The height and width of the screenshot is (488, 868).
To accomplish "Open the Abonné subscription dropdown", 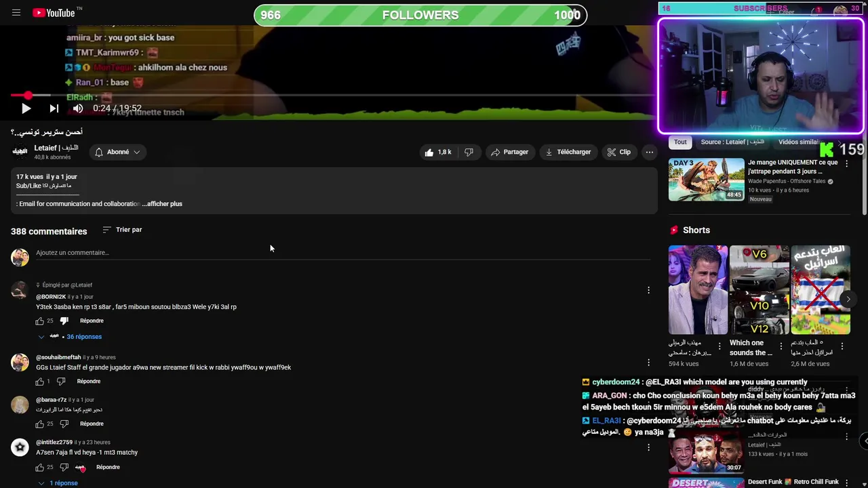I will pyautogui.click(x=117, y=152).
